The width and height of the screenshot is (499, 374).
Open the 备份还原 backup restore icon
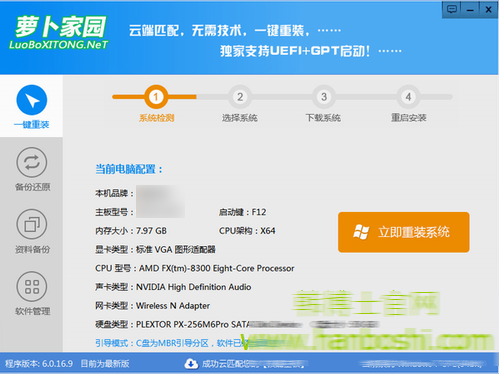[32, 162]
